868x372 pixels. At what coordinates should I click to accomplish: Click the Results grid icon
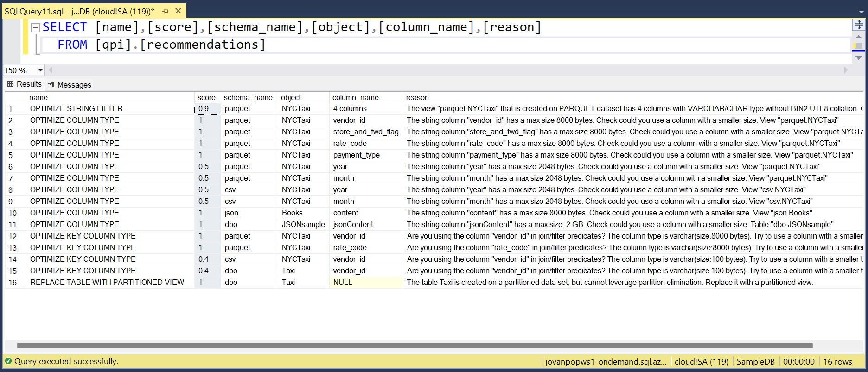(x=10, y=84)
